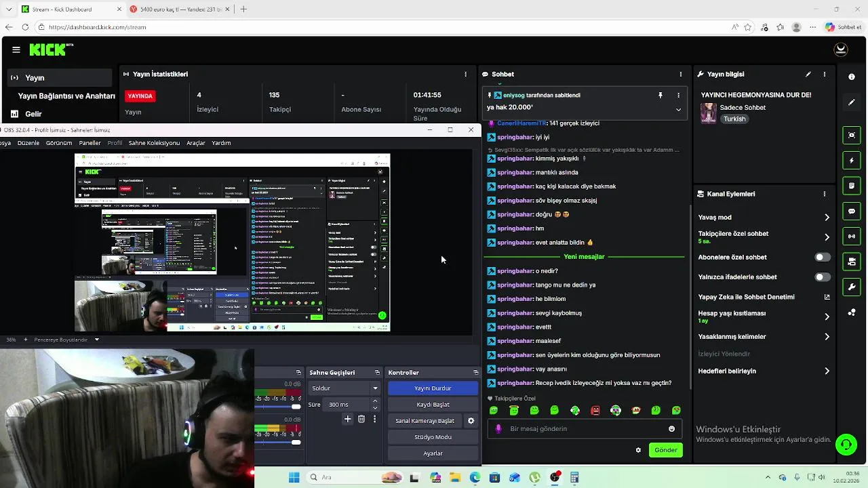Viewport: 868px width, 488px height.
Task: Open Düzenle menu in OBS
Action: click(x=28, y=143)
